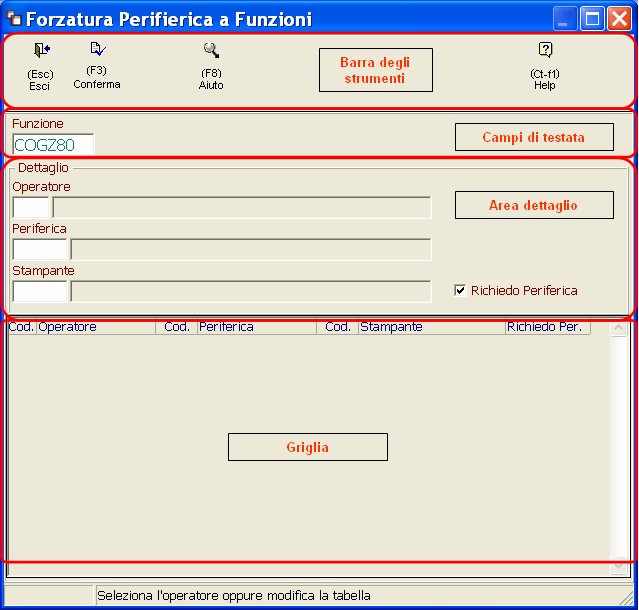Click the Cod. column header before Stampante

point(338,327)
